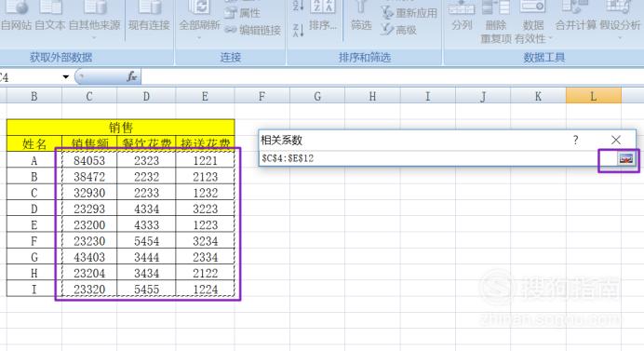Select column D header
Viewport: 644px width, 351px height.
coord(146,96)
